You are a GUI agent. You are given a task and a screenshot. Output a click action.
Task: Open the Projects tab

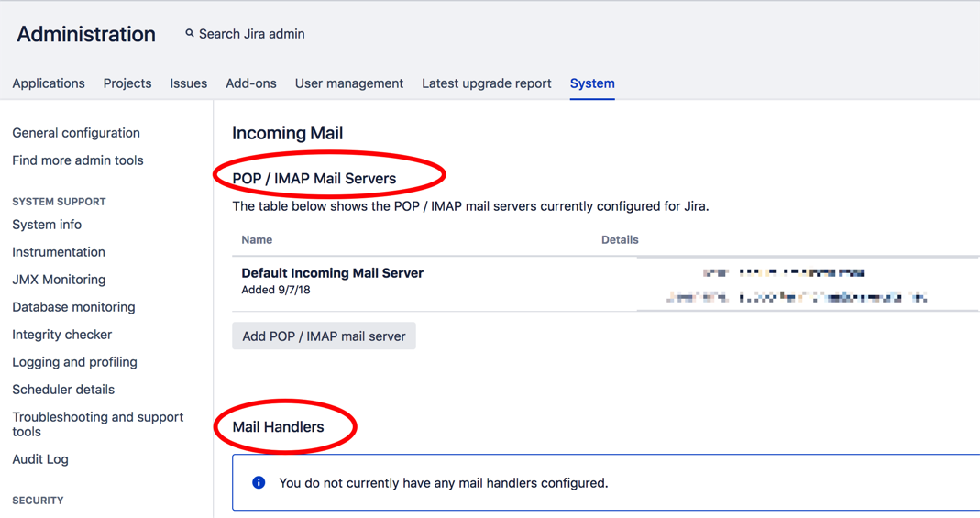pyautogui.click(x=127, y=83)
